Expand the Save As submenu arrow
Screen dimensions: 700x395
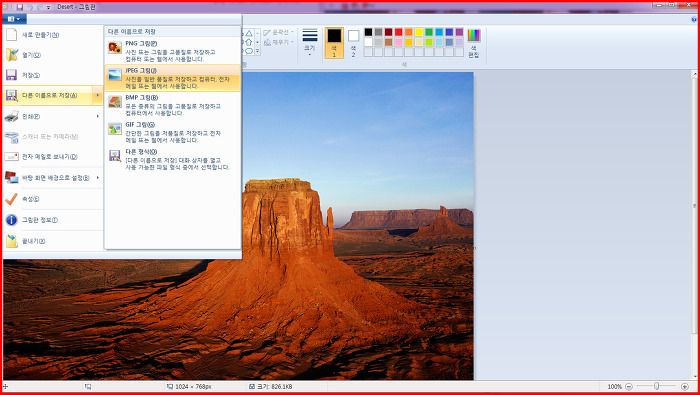[98, 95]
